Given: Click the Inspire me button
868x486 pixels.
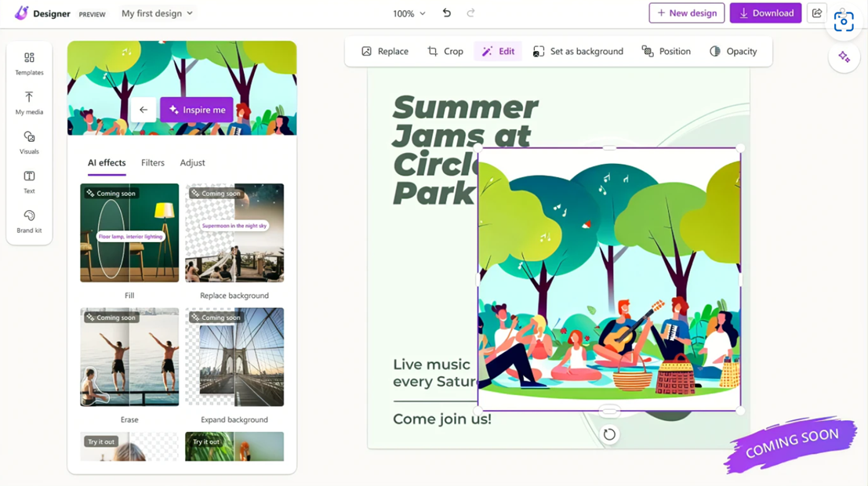Looking at the screenshot, I should (x=197, y=110).
